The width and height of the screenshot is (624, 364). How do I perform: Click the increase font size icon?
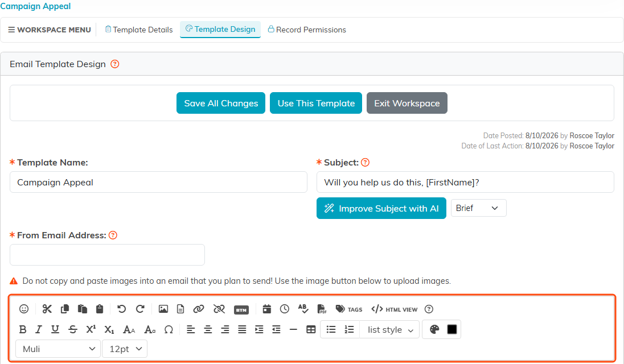129,329
